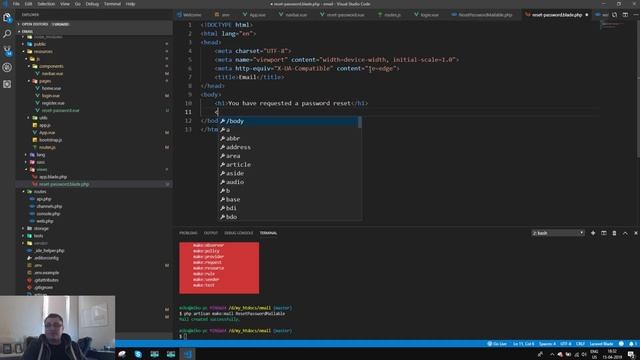Switch to the navbar.vue editor tab
This screenshot has width=640, height=360.
coord(293,15)
